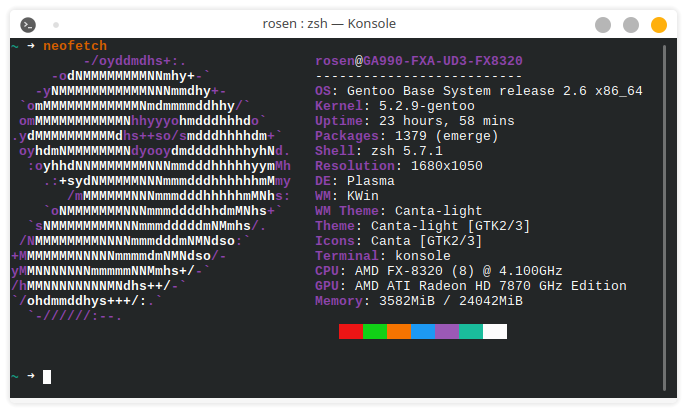This screenshot has width=687, height=413.
Task: Click the left gray minimize button
Action: [603, 25]
